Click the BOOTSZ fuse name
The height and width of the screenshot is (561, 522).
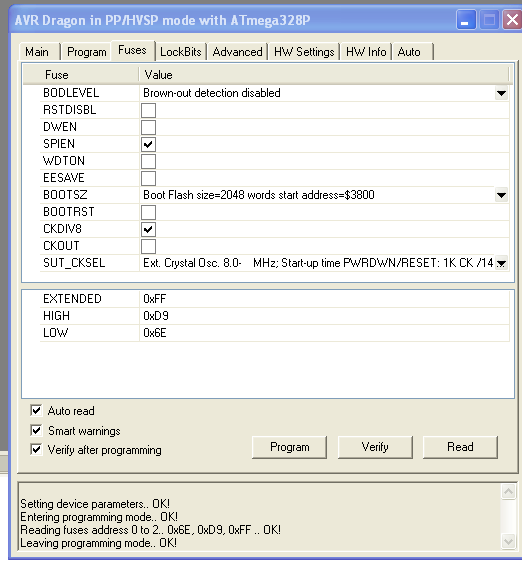coord(65,195)
